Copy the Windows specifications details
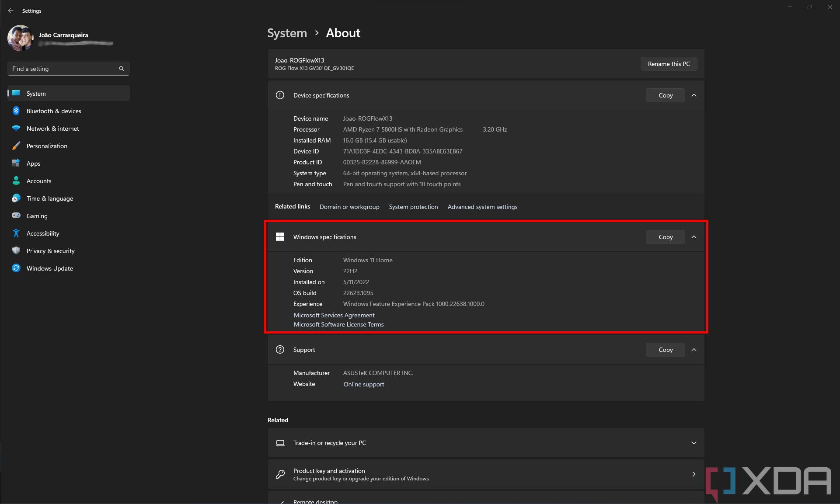The image size is (840, 504). pos(665,236)
